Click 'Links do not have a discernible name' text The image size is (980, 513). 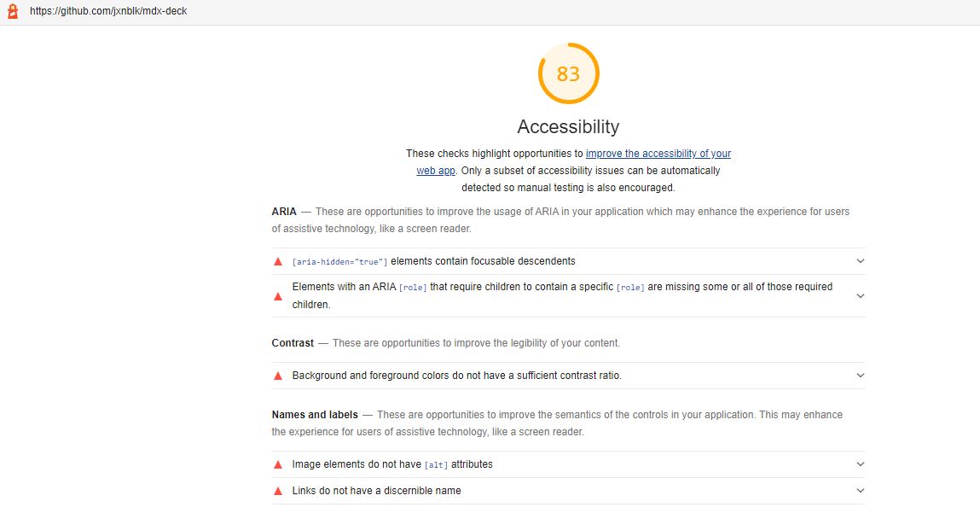[376, 491]
